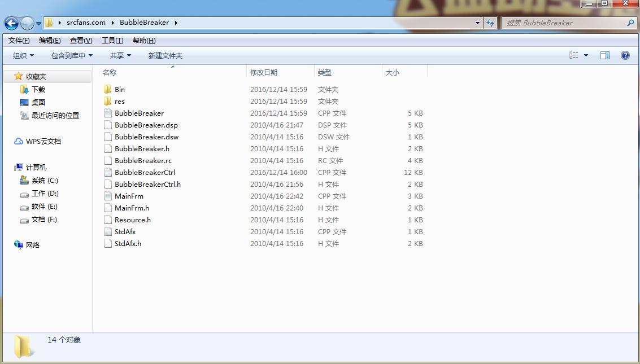Expand arrow after BubbleBreaker in address path
Viewport: 640px width, 364px height.
click(176, 23)
